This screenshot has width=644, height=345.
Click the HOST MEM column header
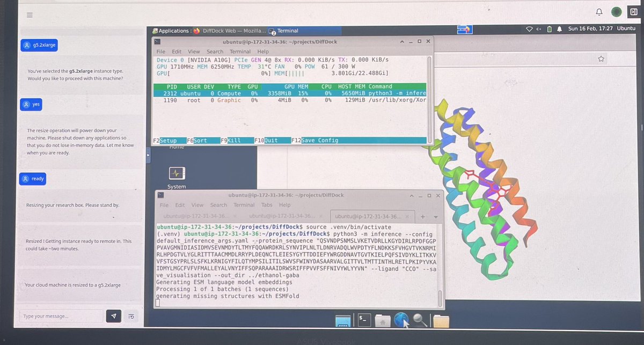coord(351,86)
